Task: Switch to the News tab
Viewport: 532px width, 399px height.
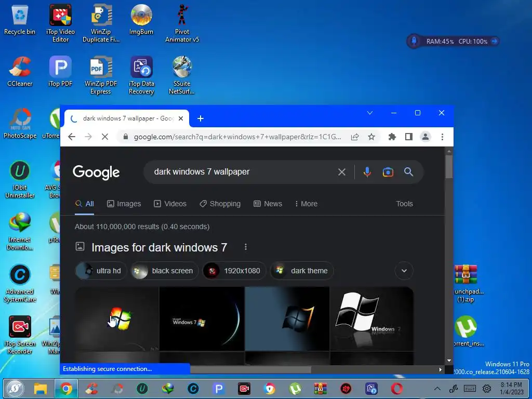Action: coord(268,204)
